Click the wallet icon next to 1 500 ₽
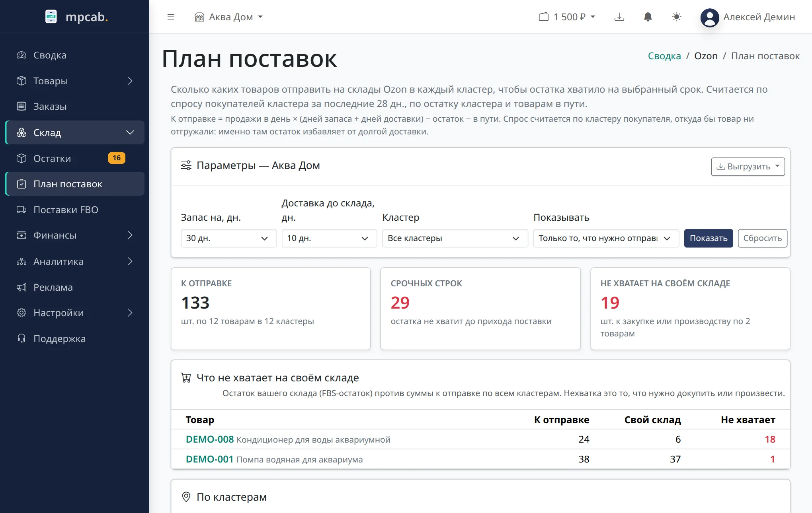 pos(544,17)
